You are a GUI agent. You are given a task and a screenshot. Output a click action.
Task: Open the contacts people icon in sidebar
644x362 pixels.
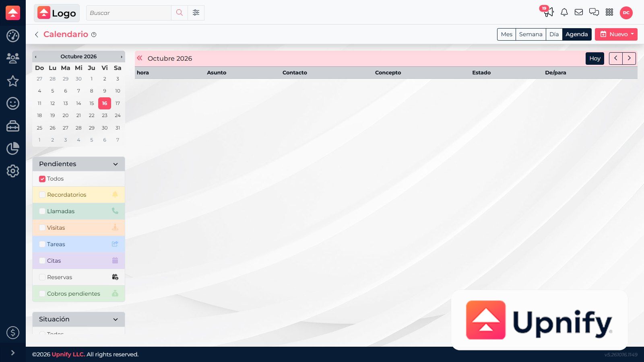click(x=13, y=58)
